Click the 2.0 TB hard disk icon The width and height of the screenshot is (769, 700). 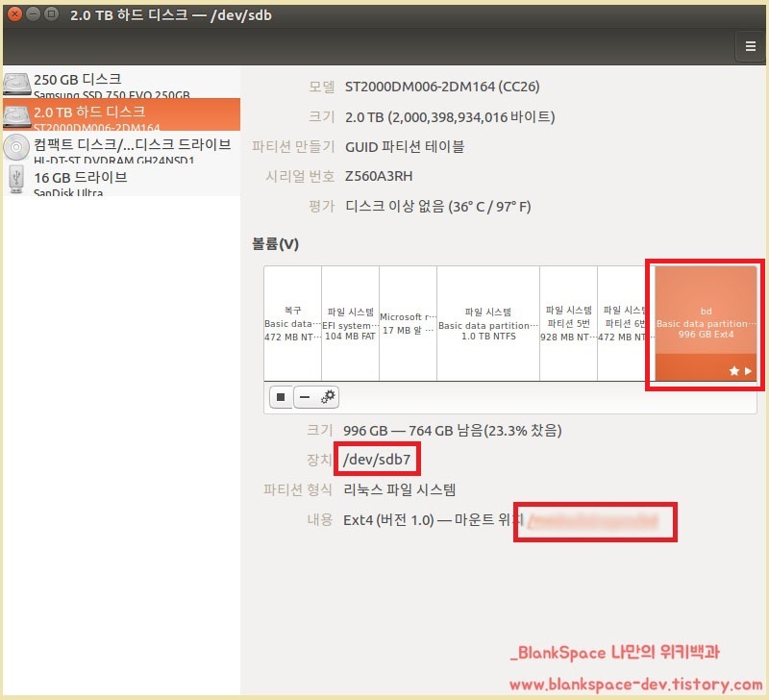[x=16, y=116]
